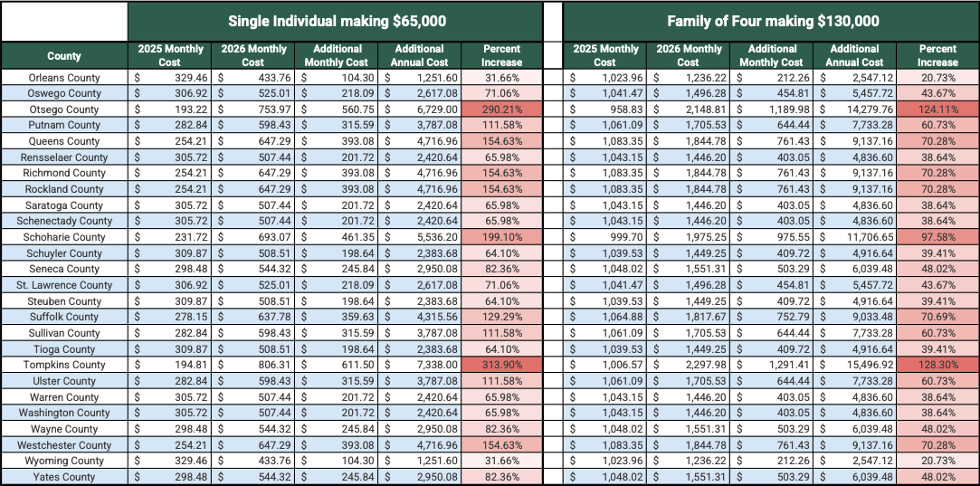Screen dimensions: 980x486
Task: Click the St. Lawrence County row label
Action: 64,285
